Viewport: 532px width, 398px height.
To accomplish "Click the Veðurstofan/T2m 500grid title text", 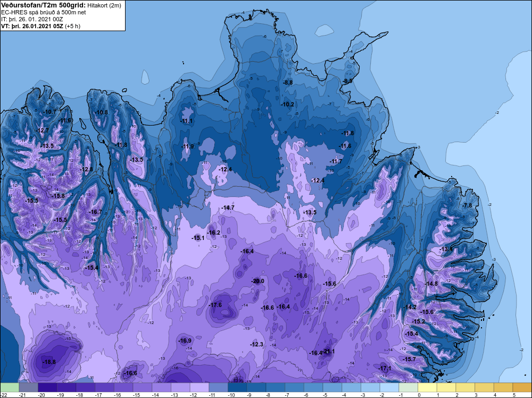I will point(44,5).
